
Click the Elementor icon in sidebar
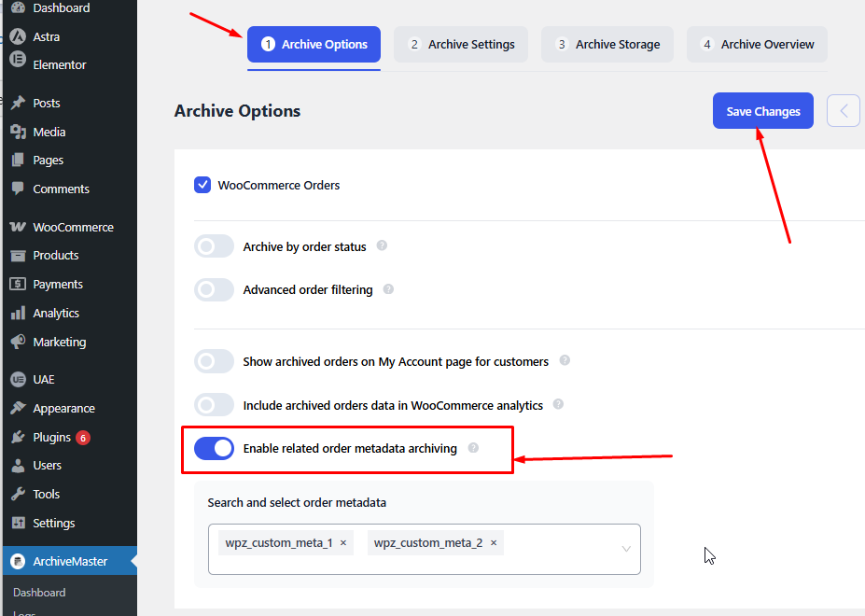(19, 59)
